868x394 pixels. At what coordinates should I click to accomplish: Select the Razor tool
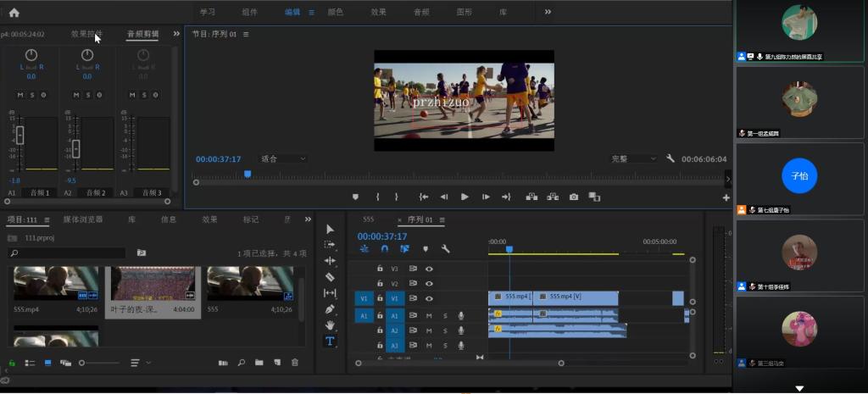point(330,277)
